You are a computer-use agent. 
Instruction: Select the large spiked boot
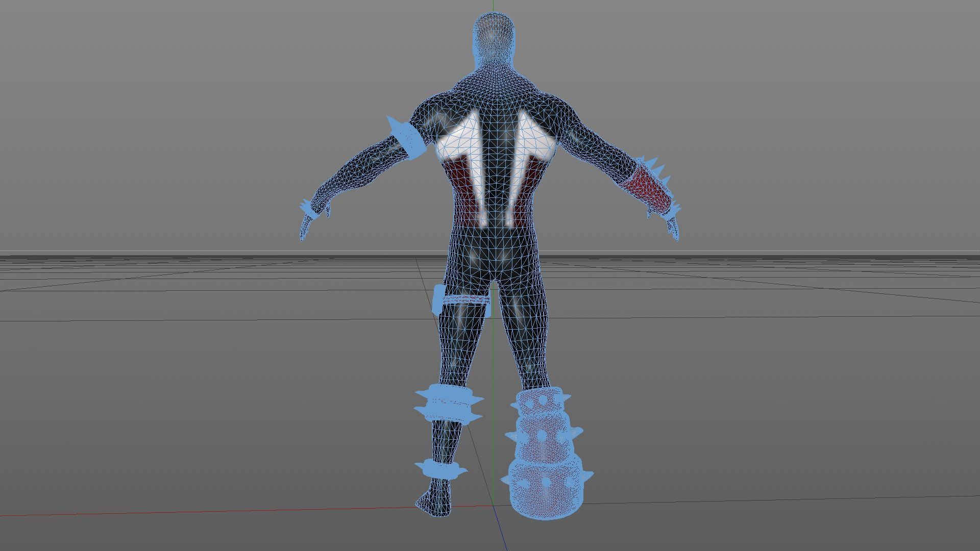[547, 453]
